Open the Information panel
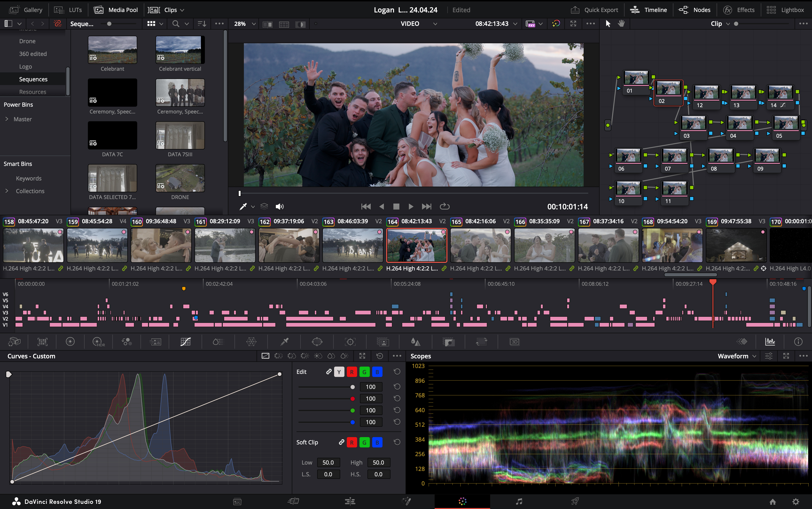The width and height of the screenshot is (812, 509). tap(798, 342)
